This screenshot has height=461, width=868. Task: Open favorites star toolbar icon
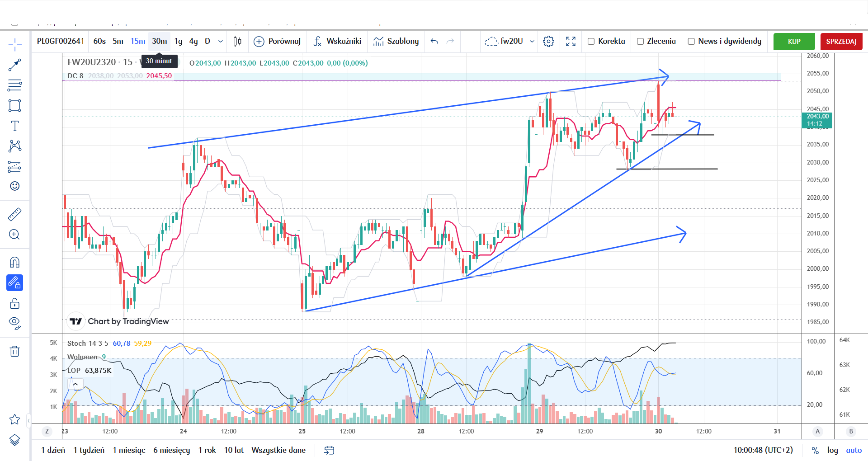14,419
